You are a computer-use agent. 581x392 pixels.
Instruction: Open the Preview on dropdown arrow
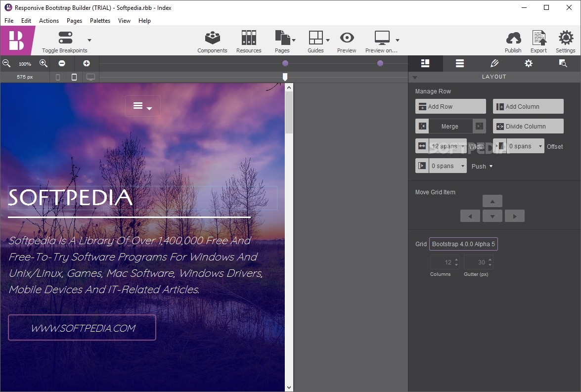point(398,40)
